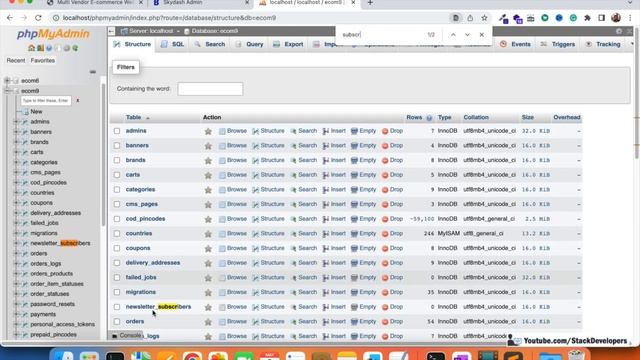Open Structure of categories table

pyautogui.click(x=268, y=190)
